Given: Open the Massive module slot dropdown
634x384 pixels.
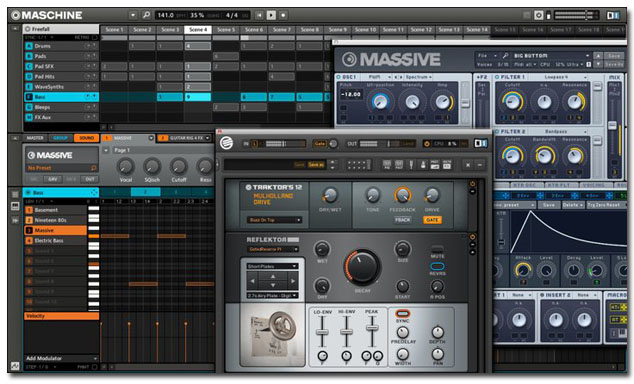Looking at the screenshot, I should pos(151,138).
